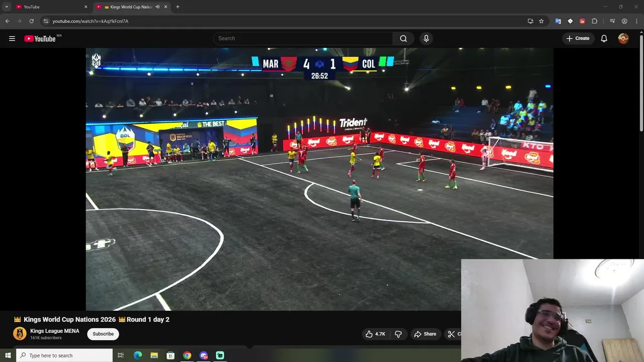Open Kings League MENA channel avatar
Image resolution: width=644 pixels, height=362 pixels.
(20, 334)
